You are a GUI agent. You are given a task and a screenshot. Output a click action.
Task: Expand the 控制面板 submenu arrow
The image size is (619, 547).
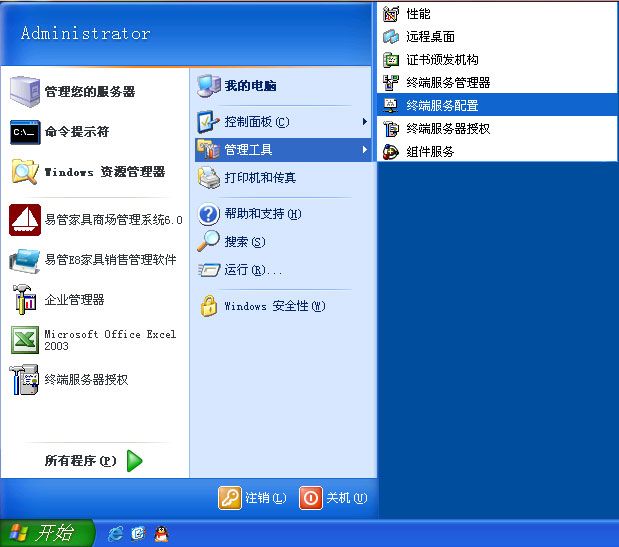(x=365, y=122)
